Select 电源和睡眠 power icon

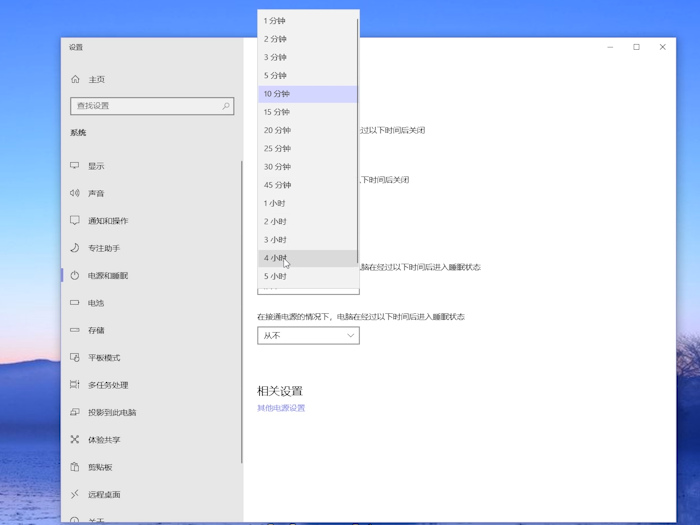[75, 275]
